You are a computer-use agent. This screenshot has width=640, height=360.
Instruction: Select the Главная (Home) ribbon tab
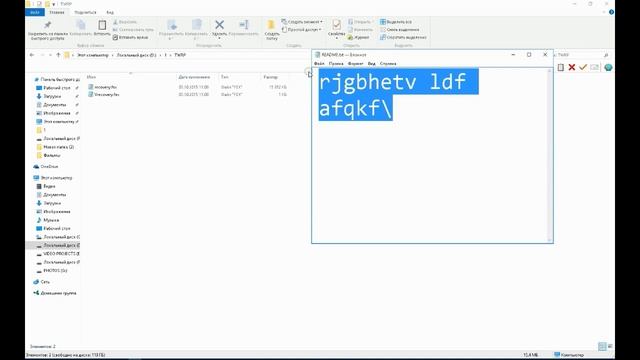tap(57, 12)
